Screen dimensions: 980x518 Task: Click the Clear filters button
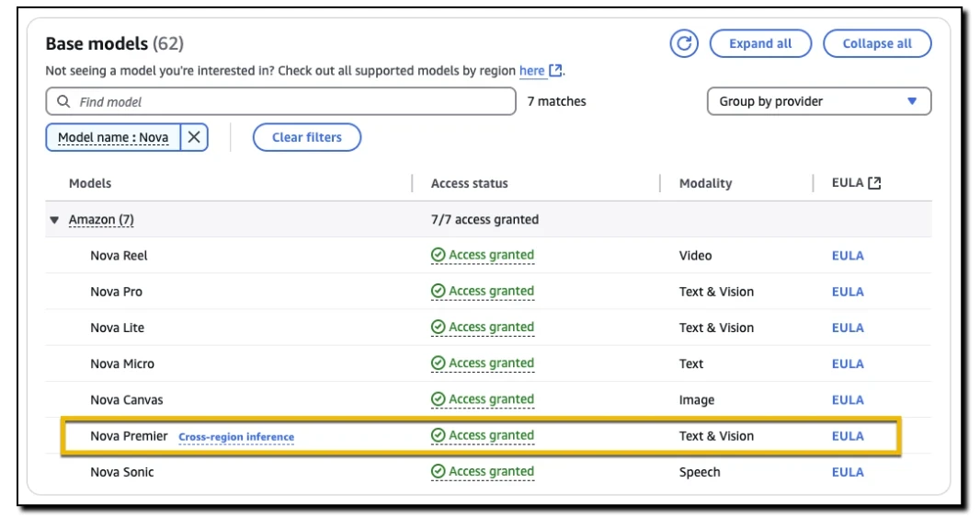(x=306, y=137)
